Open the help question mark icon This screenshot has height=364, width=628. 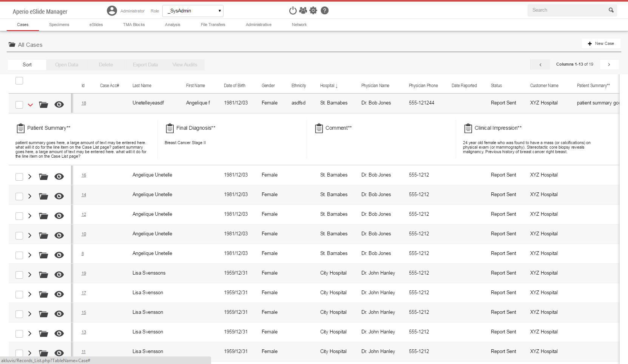click(x=324, y=11)
